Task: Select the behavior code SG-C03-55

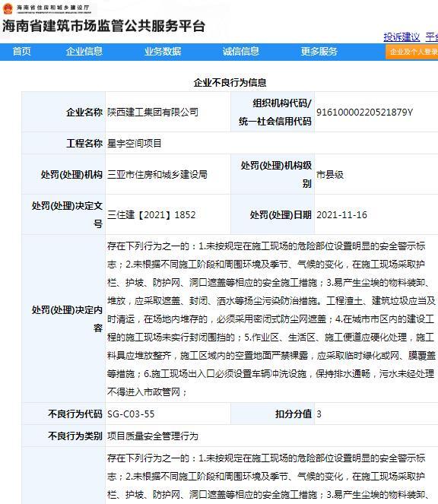Action: click(x=131, y=414)
